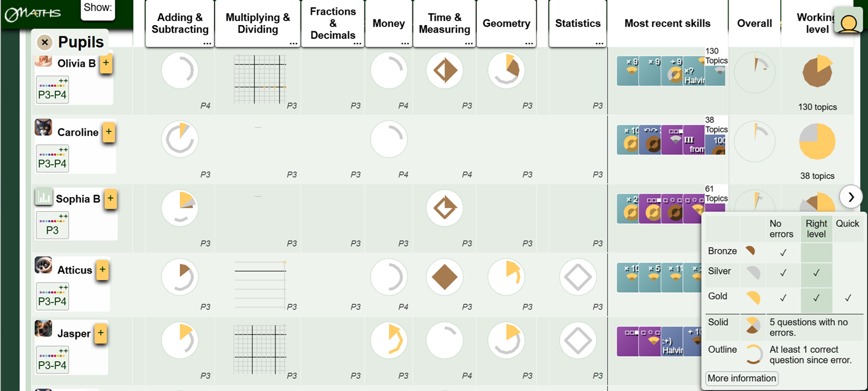Image resolution: width=868 pixels, height=391 pixels.
Task: Open Olivia B's Time & Measuring diamond icon
Action: 445,71
